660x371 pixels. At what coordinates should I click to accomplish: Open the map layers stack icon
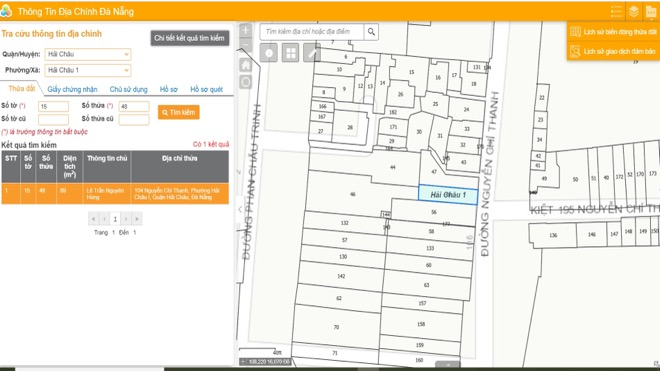pos(633,11)
